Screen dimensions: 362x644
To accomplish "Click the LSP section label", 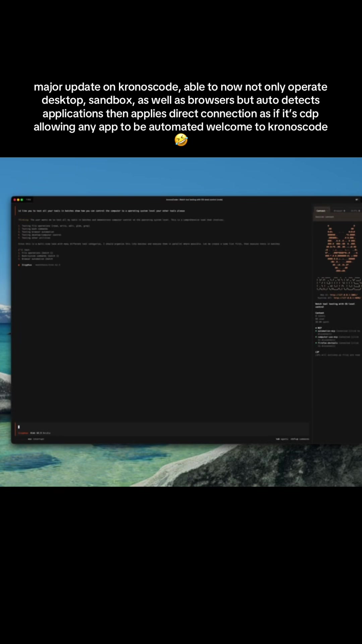I will (x=317, y=352).
